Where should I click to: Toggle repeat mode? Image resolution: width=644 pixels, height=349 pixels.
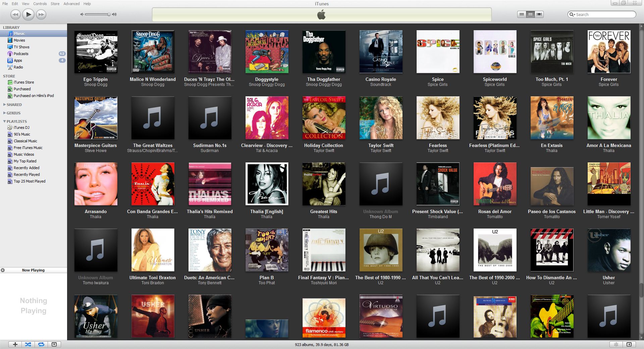[x=41, y=344]
